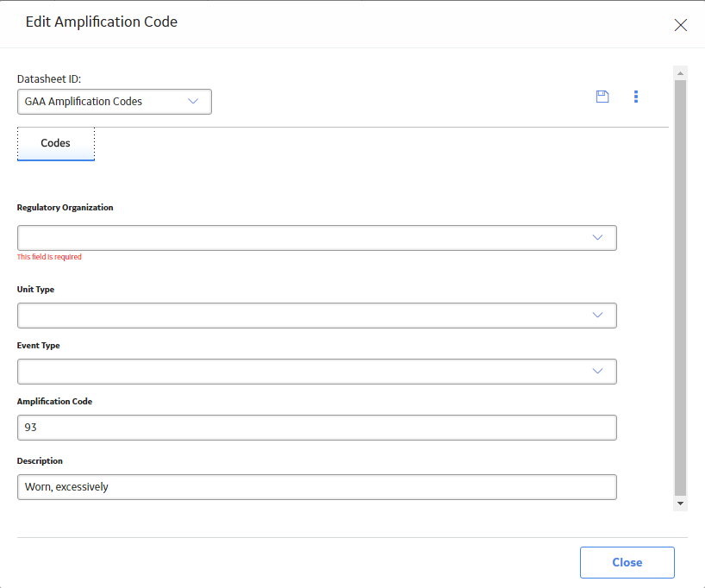Close the dialog with the X icon
The height and width of the screenshot is (588, 705).
tap(680, 25)
